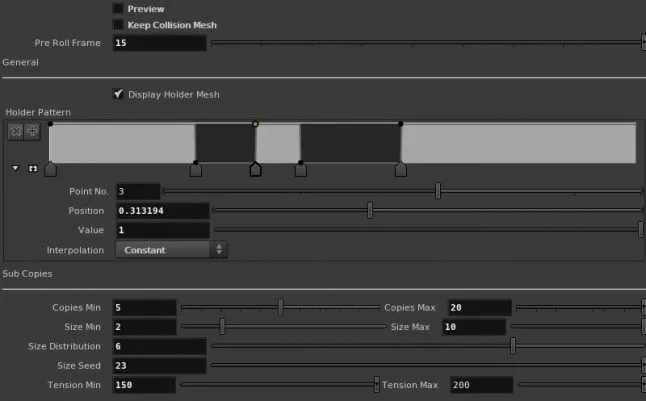Uncheck Display Holder Mesh
This screenshot has height=401, width=646.
tap(118, 94)
